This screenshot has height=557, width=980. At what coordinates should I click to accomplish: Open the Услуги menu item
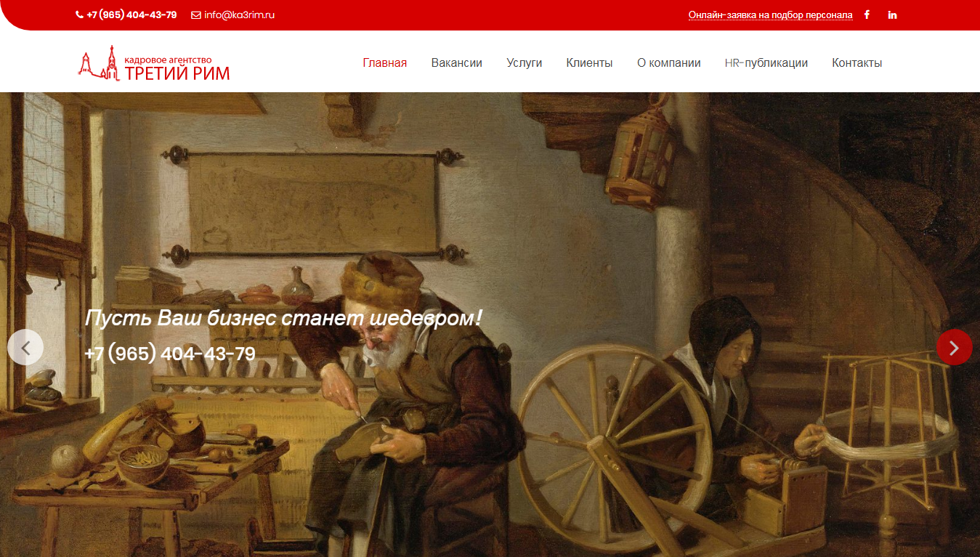(x=525, y=63)
